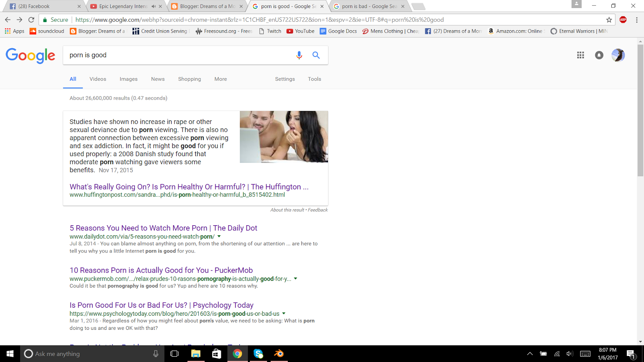The width and height of the screenshot is (644, 362).
Task: Click the About this result link
Action: pos(287,210)
